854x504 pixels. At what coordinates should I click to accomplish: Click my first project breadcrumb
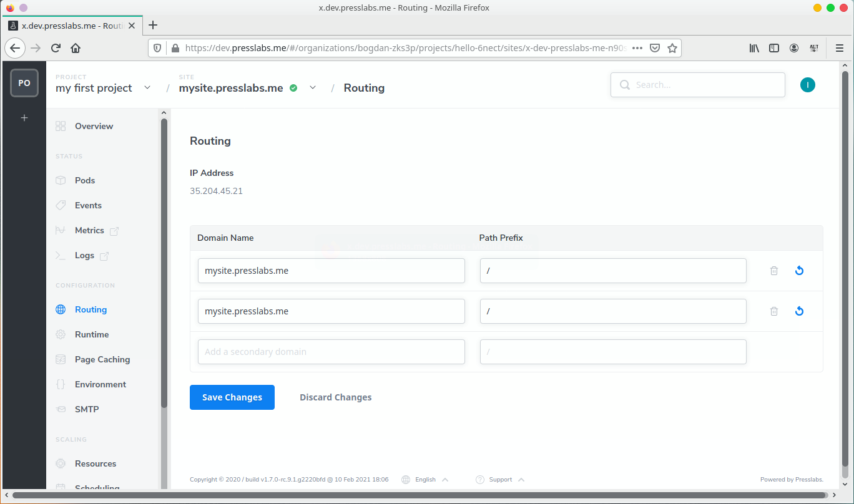pyautogui.click(x=94, y=88)
